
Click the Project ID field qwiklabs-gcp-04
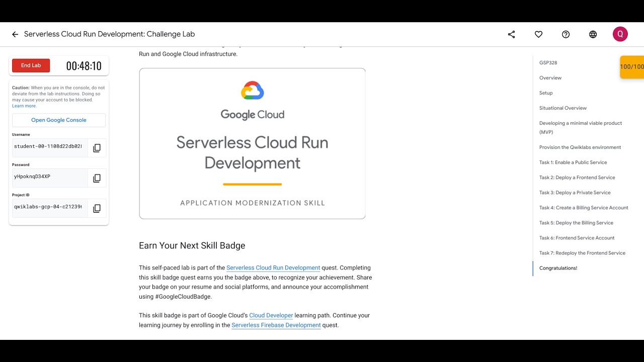50,208
